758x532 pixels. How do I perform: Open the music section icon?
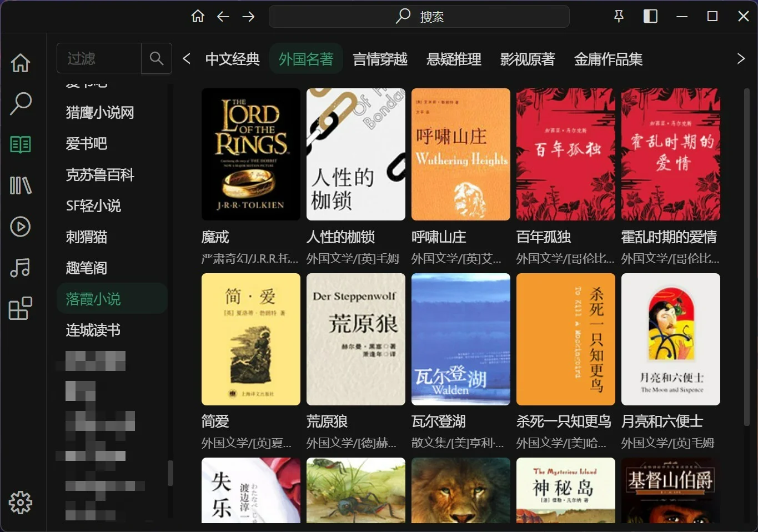tap(21, 268)
